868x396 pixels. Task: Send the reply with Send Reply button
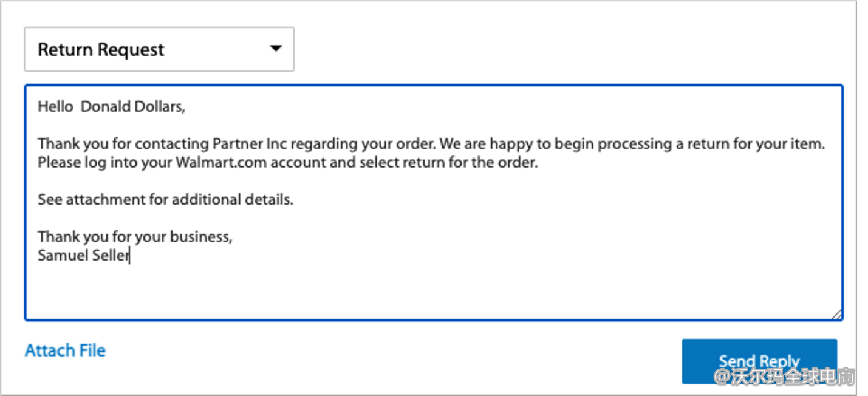click(x=759, y=361)
